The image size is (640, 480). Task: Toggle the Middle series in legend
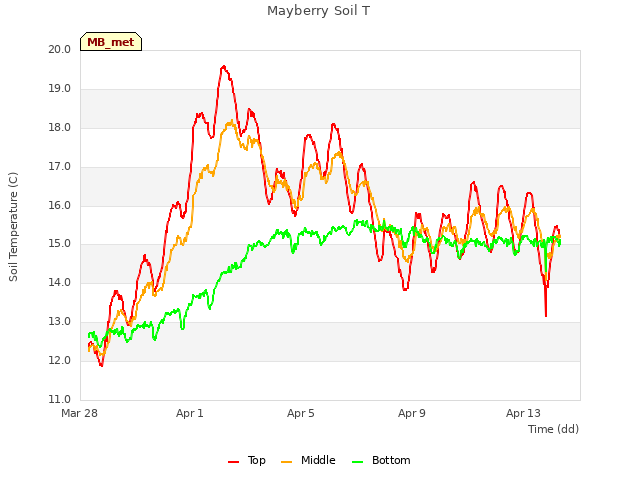point(308,460)
